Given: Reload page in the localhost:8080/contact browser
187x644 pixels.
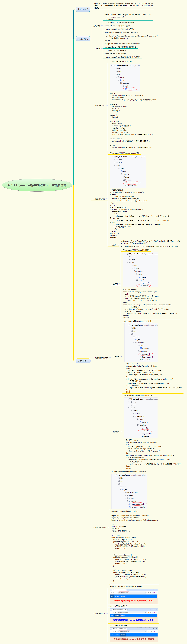Looking at the screenshot, I should click(116, 631).
